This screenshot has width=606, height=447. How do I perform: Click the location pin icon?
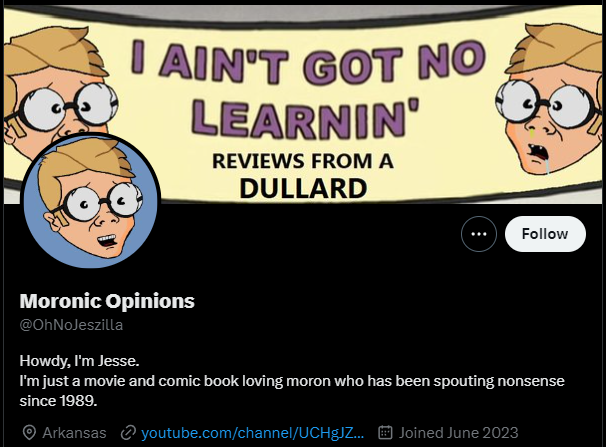pyautogui.click(x=29, y=433)
